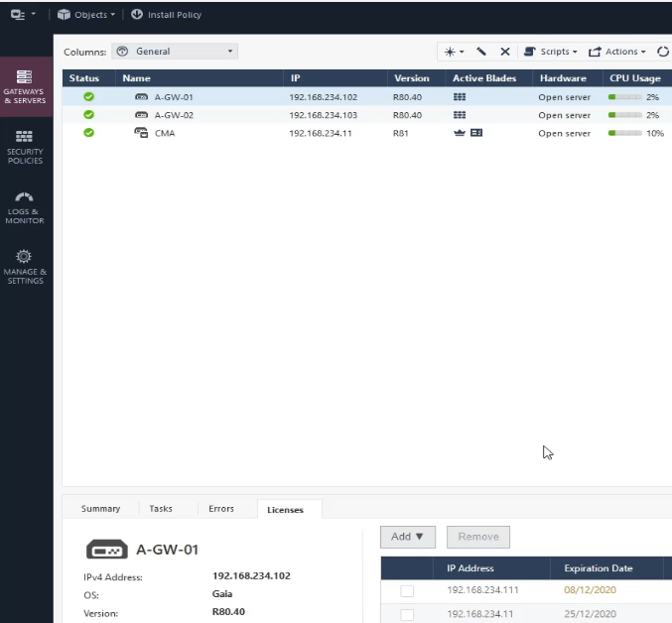Image resolution: width=672 pixels, height=623 pixels.
Task: Click the Add license button
Action: pyautogui.click(x=407, y=537)
